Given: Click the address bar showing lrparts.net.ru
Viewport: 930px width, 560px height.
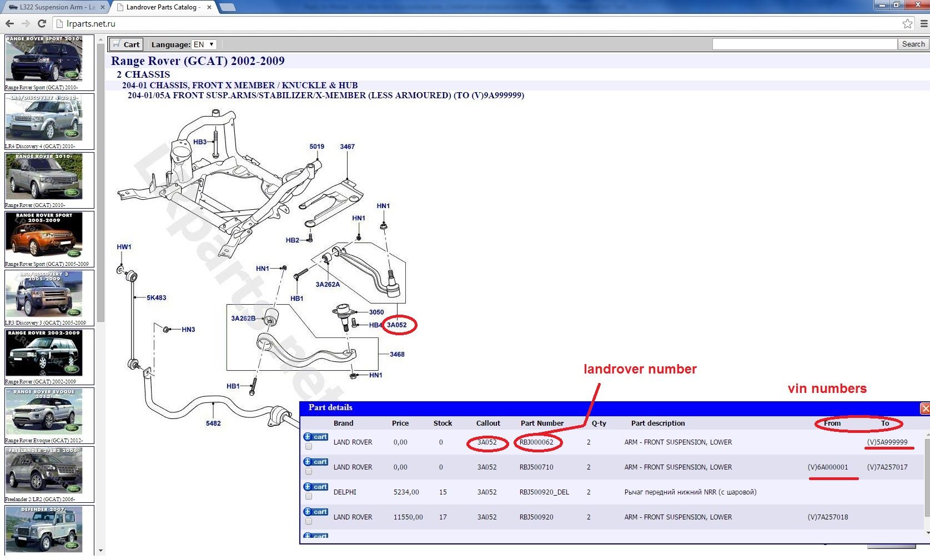Looking at the screenshot, I should (x=477, y=23).
